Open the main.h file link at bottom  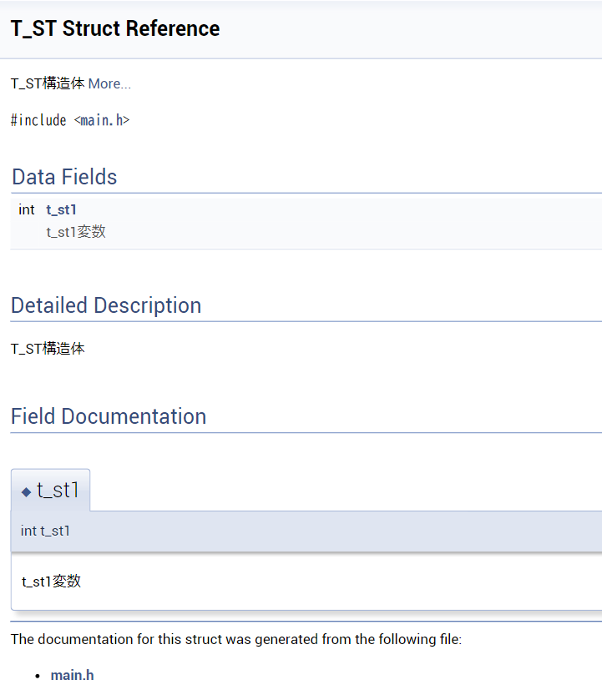(72, 675)
